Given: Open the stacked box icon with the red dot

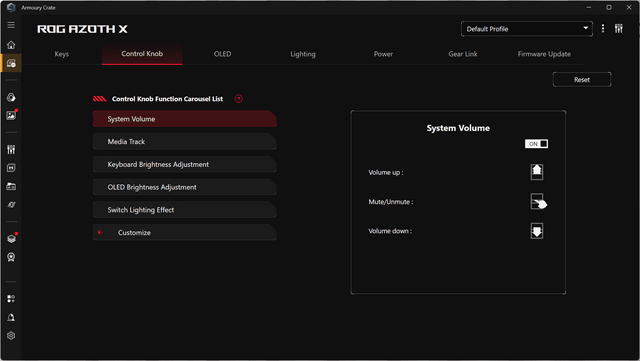Looking at the screenshot, I should point(11,238).
